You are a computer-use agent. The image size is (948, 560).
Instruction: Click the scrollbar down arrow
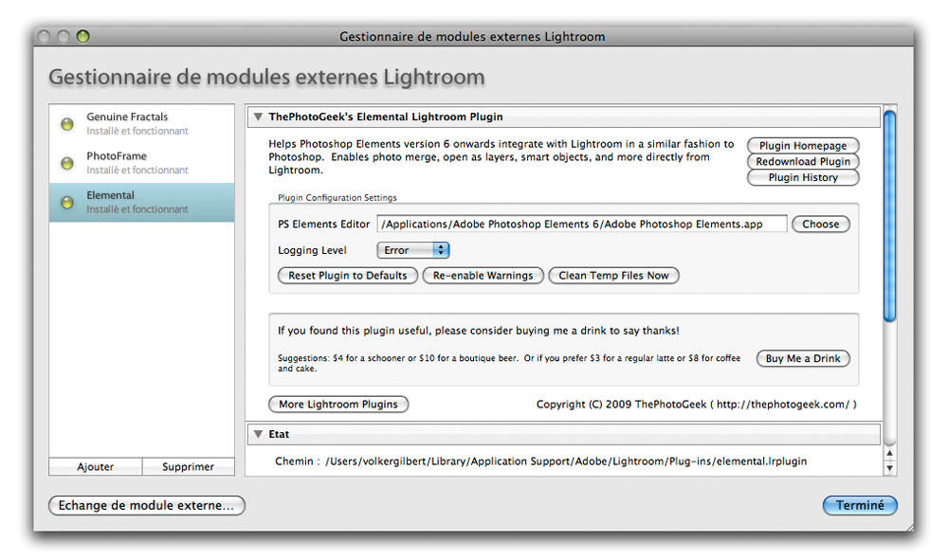coord(889,467)
